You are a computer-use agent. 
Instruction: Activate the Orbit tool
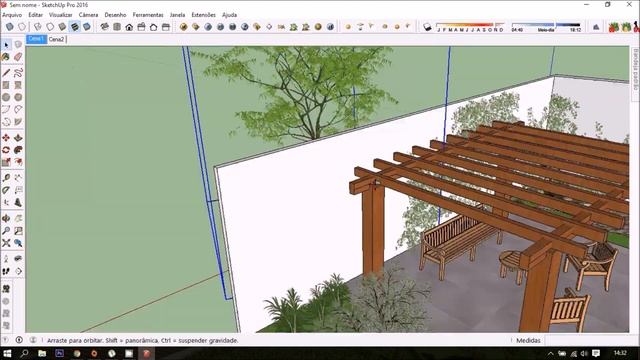(6, 218)
